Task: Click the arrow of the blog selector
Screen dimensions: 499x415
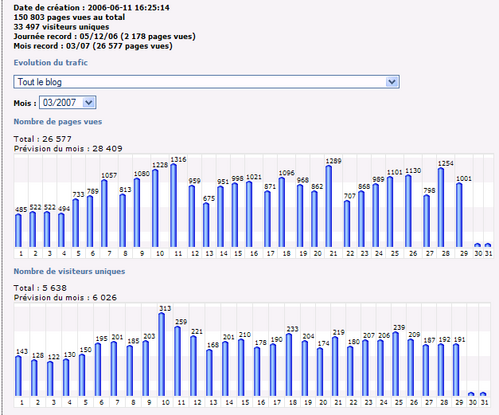Action: 392,82
